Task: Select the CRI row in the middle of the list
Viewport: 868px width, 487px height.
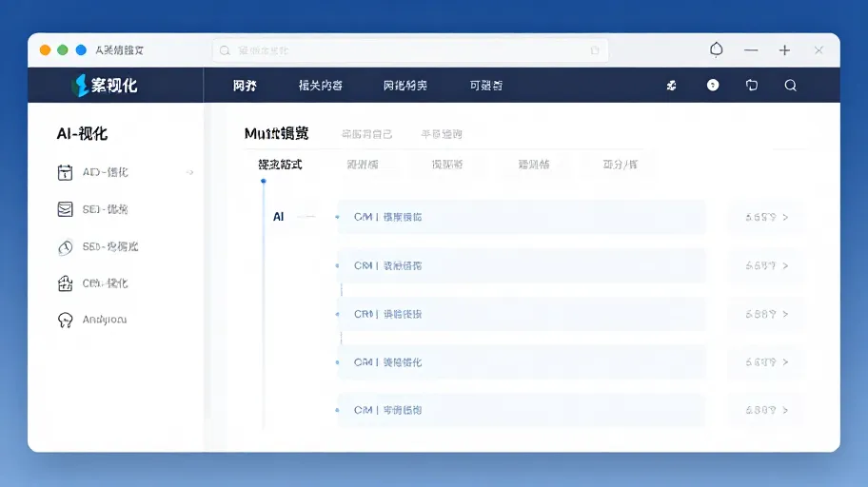Action: coord(521,314)
